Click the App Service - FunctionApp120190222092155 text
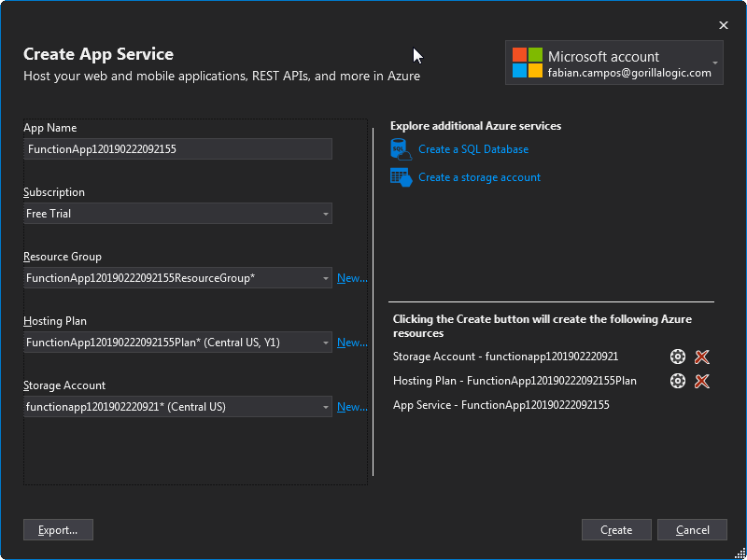 [501, 405]
